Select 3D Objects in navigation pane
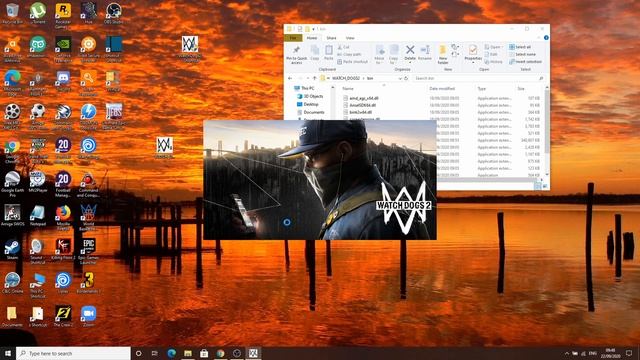640x360 pixels. (310, 96)
